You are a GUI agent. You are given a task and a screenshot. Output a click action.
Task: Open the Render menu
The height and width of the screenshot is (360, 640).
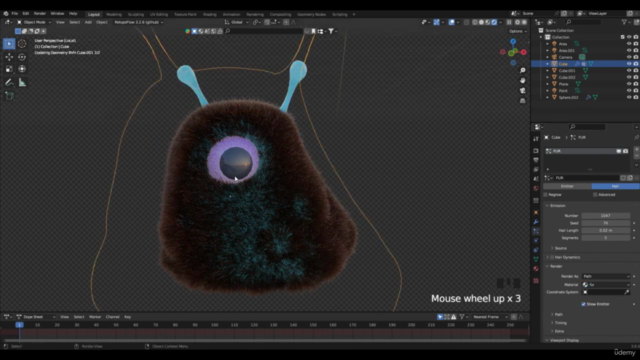[x=40, y=13]
